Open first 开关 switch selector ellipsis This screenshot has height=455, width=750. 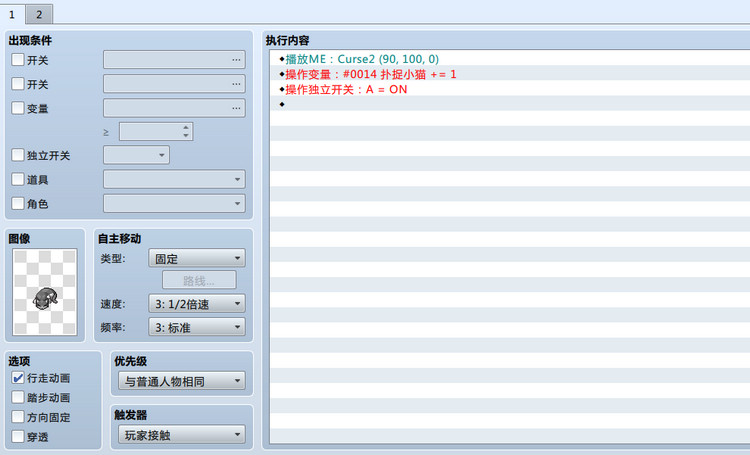236,60
